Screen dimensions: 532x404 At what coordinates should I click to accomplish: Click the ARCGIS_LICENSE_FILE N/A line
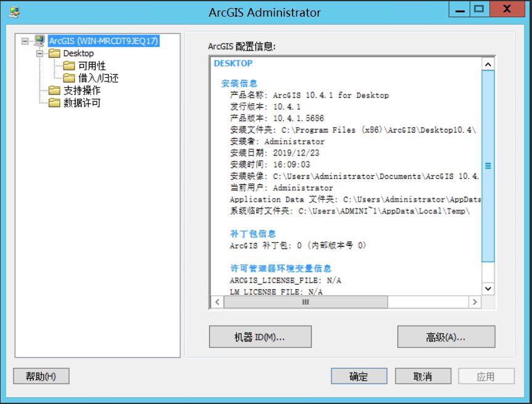pos(285,281)
